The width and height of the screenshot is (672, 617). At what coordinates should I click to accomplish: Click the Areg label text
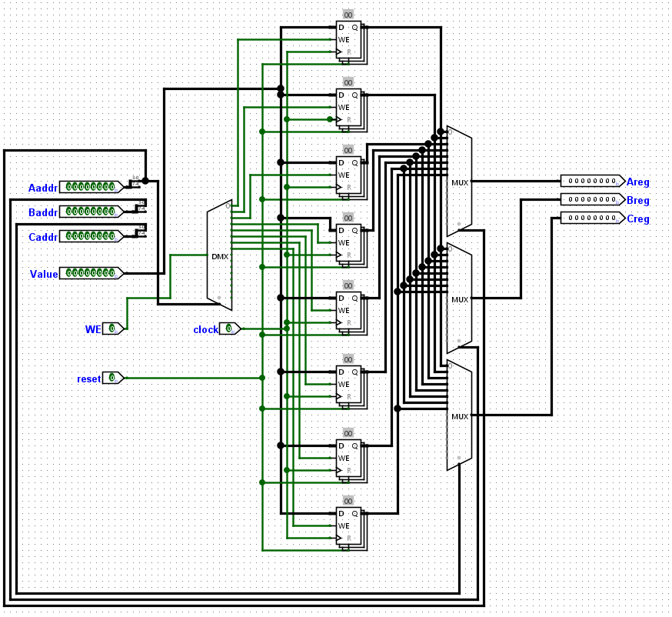[637, 182]
